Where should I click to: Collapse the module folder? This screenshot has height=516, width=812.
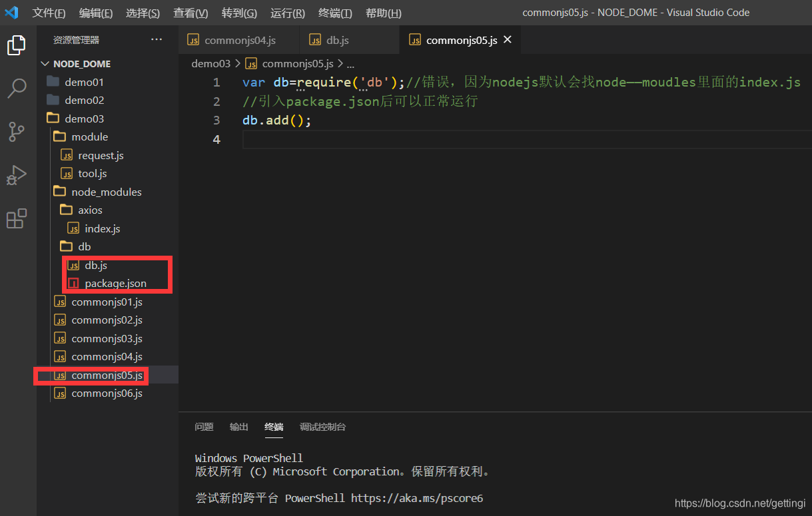coord(107,137)
